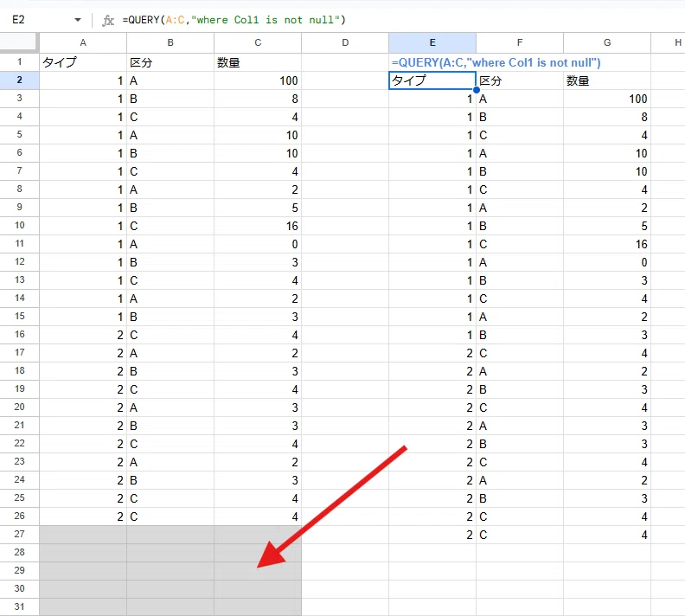Select column D header
Image resolution: width=685 pixels, height=616 pixels.
(x=345, y=42)
